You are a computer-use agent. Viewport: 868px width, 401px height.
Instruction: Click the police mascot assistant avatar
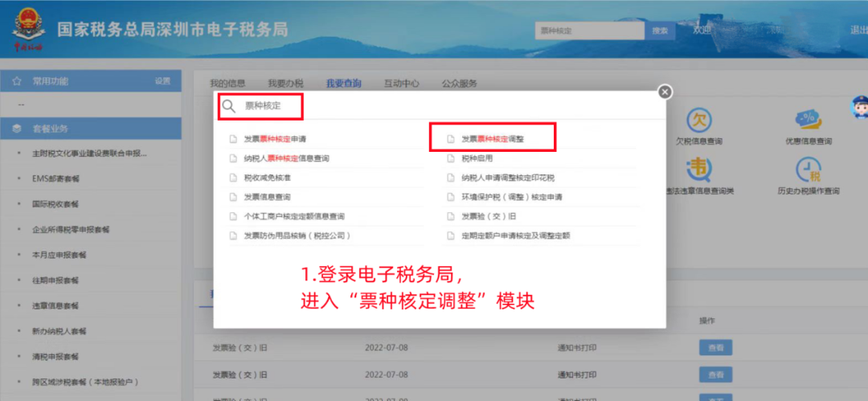click(859, 108)
